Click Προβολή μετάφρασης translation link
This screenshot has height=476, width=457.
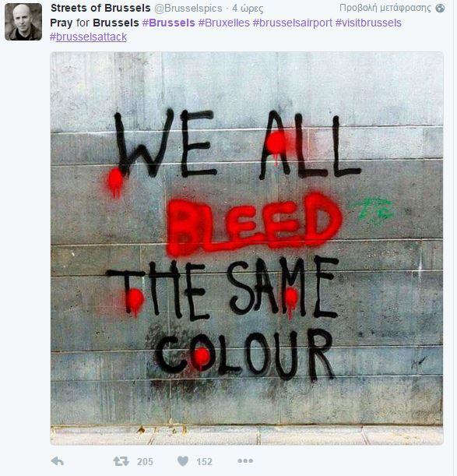[x=385, y=8]
